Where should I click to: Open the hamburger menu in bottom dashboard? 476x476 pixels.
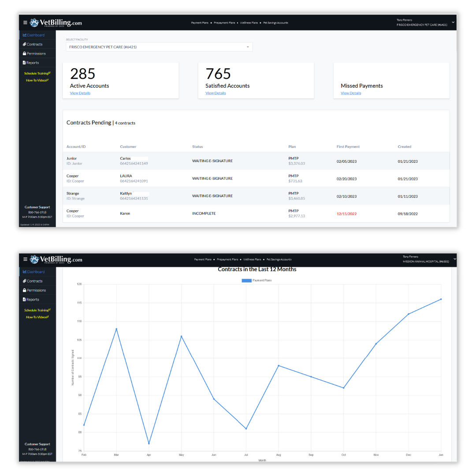pos(25,259)
